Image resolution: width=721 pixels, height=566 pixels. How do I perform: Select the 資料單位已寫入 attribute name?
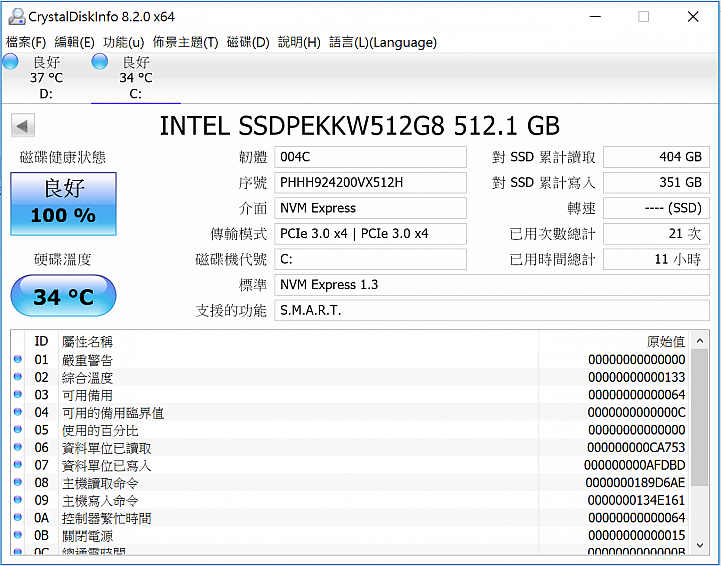[x=106, y=465]
